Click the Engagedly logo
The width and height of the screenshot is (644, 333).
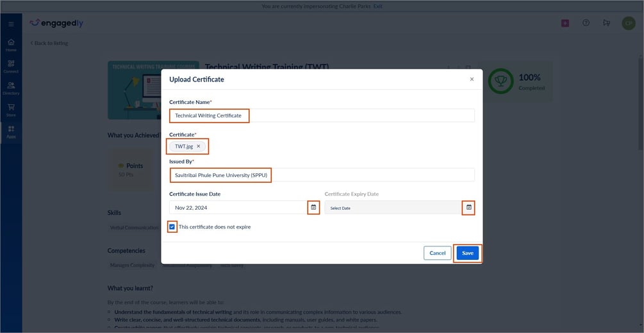tap(56, 23)
